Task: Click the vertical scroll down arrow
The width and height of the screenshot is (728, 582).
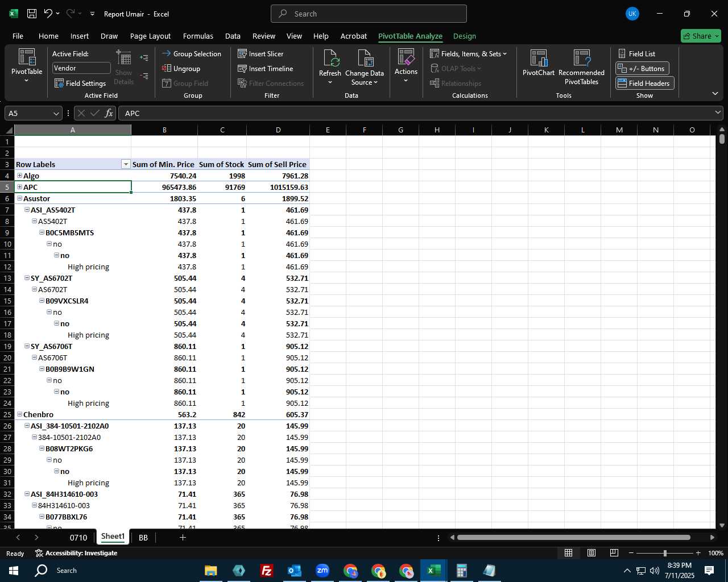Action: [x=722, y=526]
